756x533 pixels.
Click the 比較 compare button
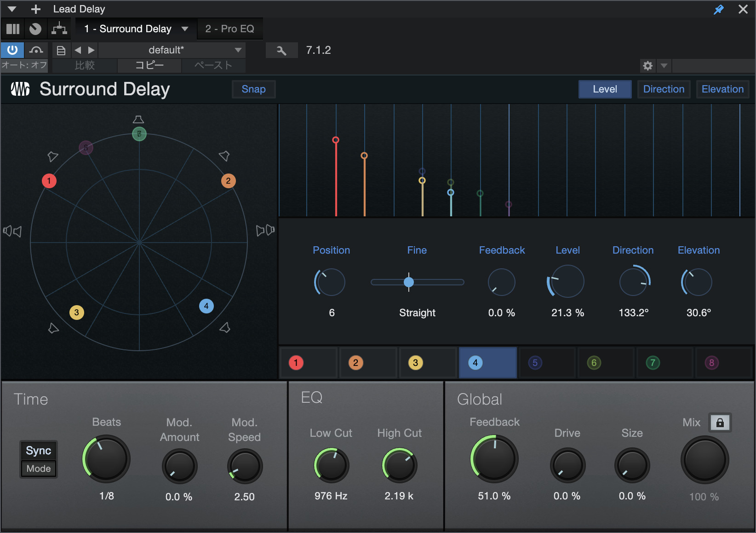click(85, 65)
